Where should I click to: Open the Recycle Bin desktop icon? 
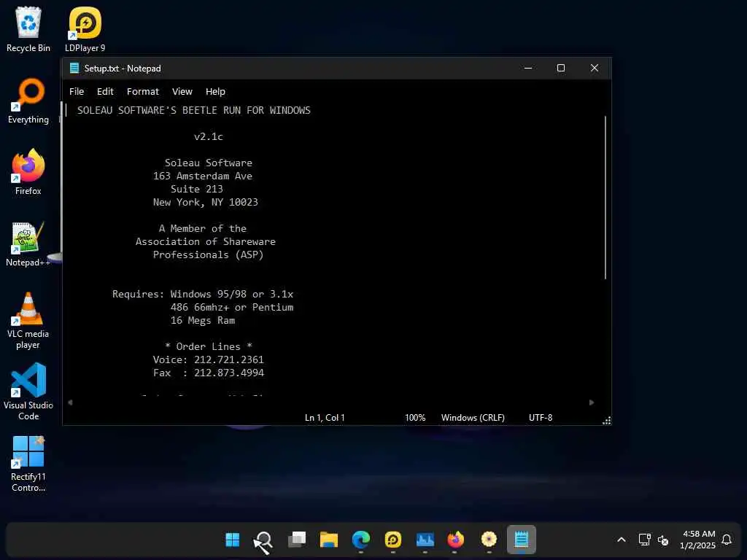click(28, 29)
